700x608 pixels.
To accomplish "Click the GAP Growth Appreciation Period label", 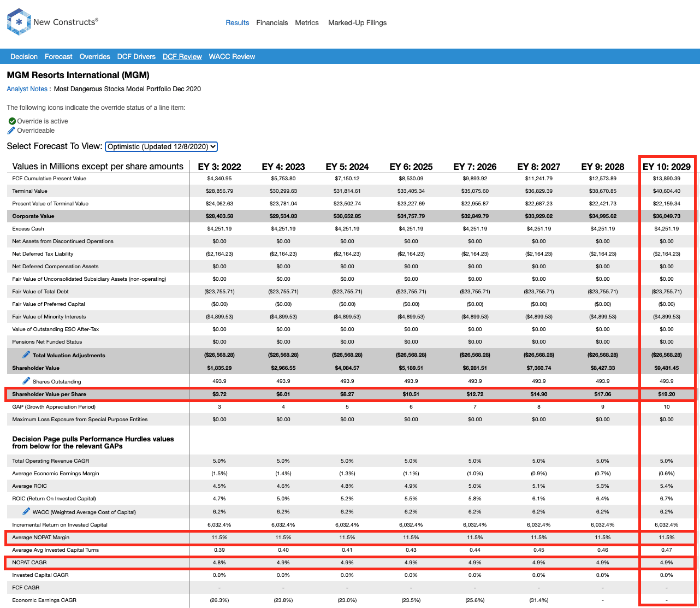I will point(54,407).
